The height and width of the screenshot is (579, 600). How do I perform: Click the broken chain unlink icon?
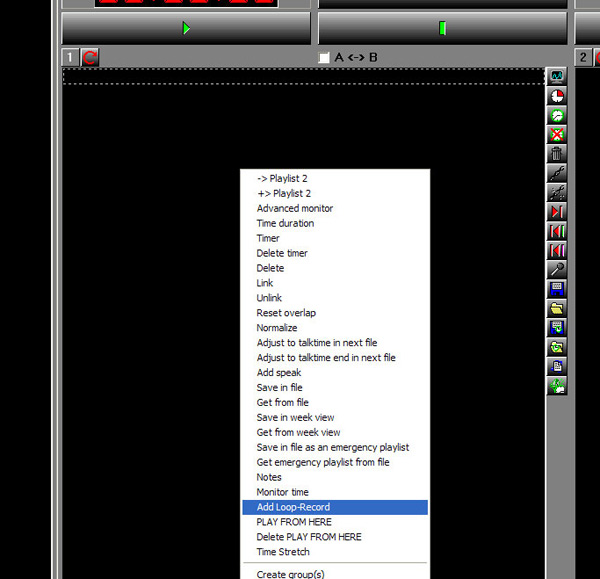(x=557, y=192)
